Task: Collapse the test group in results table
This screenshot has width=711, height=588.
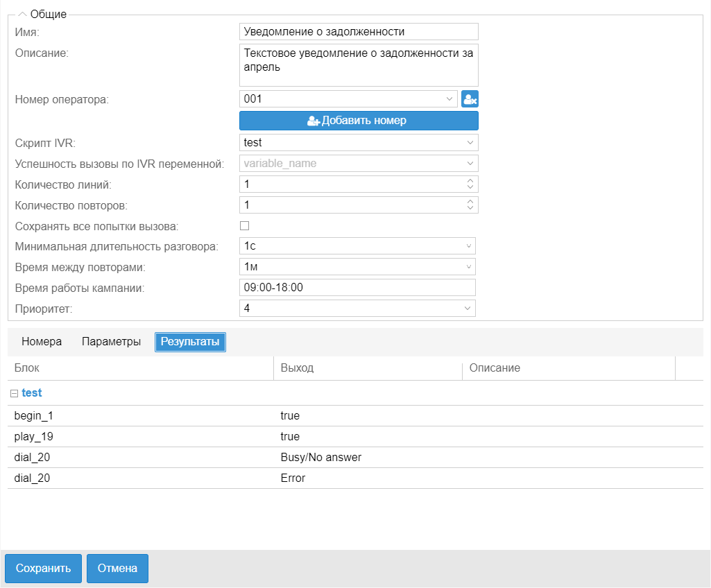Action: (x=15, y=393)
